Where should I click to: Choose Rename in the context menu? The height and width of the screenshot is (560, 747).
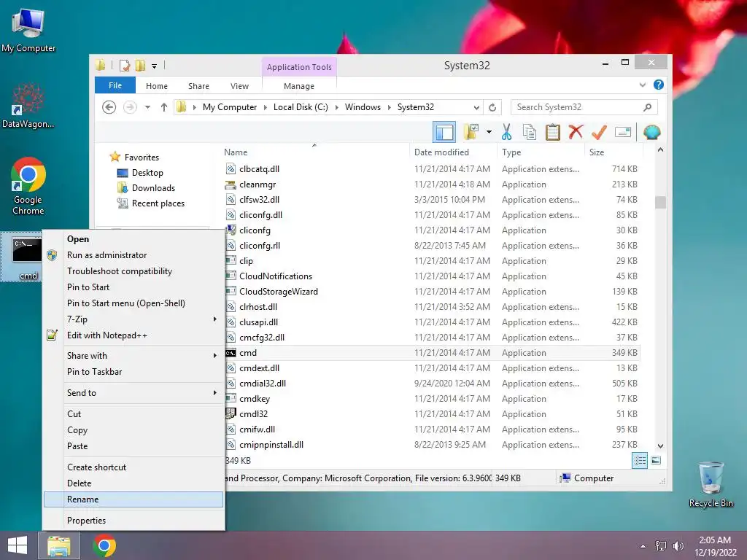pos(133,499)
